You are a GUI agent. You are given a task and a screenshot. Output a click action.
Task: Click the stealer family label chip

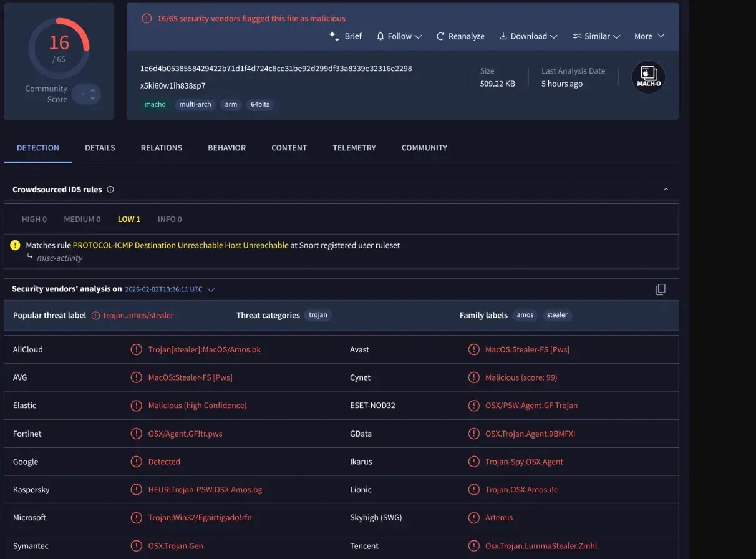pyautogui.click(x=558, y=315)
